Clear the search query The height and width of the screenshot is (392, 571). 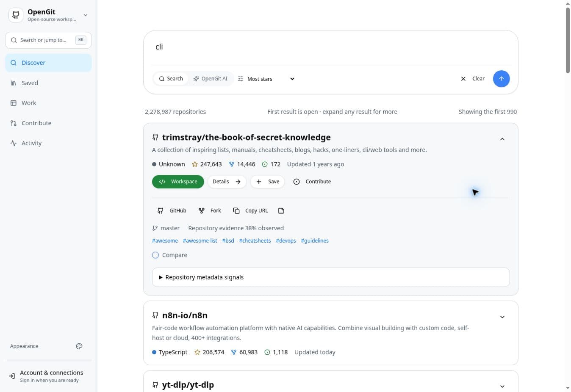pyautogui.click(x=473, y=79)
